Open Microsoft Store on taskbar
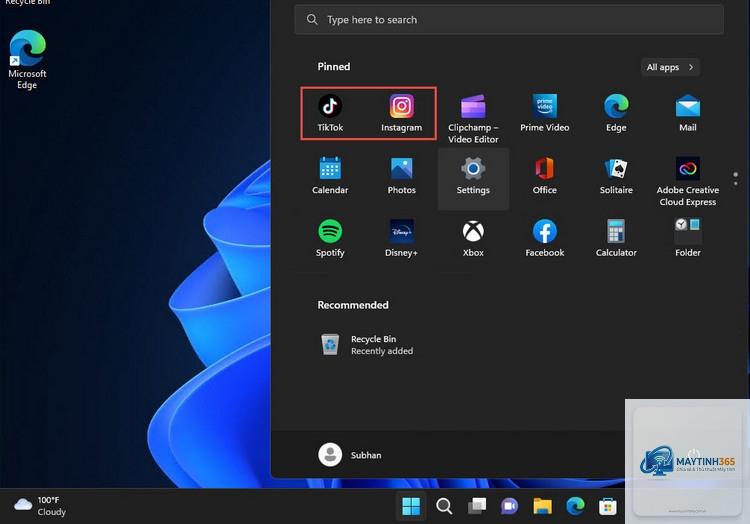 pos(607,506)
